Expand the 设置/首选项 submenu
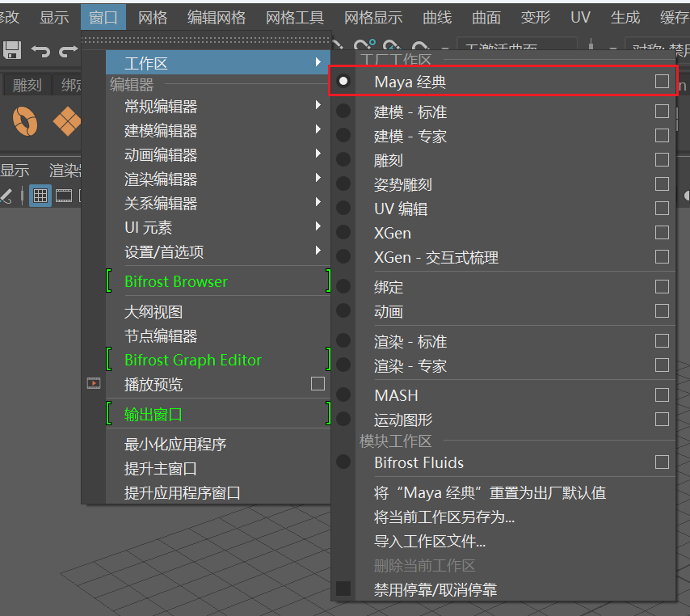Screen dimensions: 690x616 (218, 251)
